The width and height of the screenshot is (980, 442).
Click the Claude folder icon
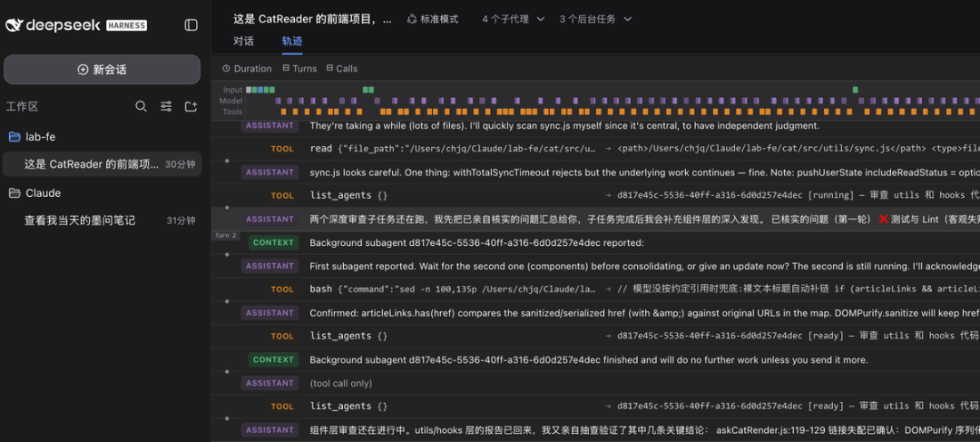(x=15, y=193)
